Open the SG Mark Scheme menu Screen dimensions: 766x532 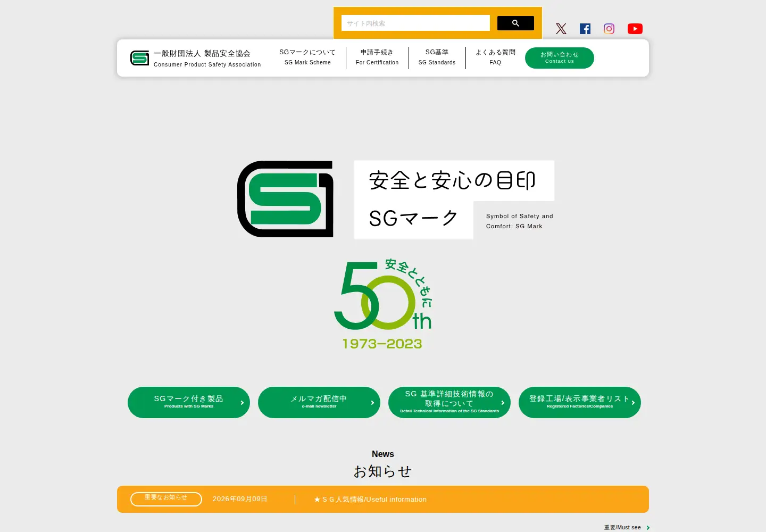click(x=307, y=57)
